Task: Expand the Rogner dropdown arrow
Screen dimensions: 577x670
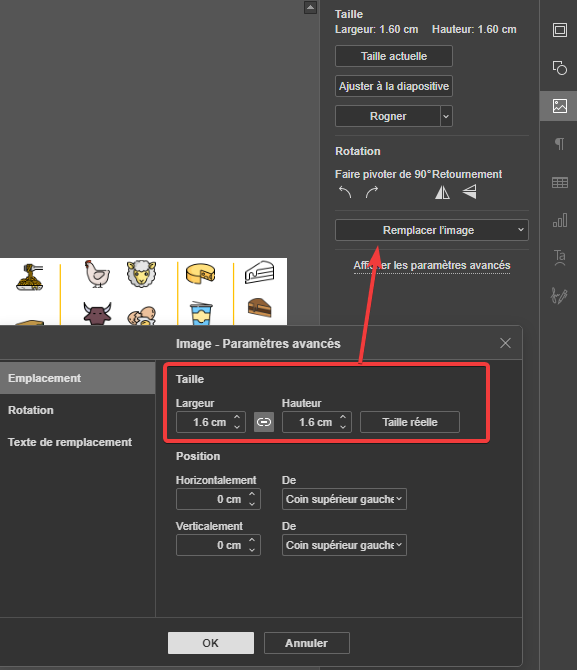Action: (x=446, y=116)
